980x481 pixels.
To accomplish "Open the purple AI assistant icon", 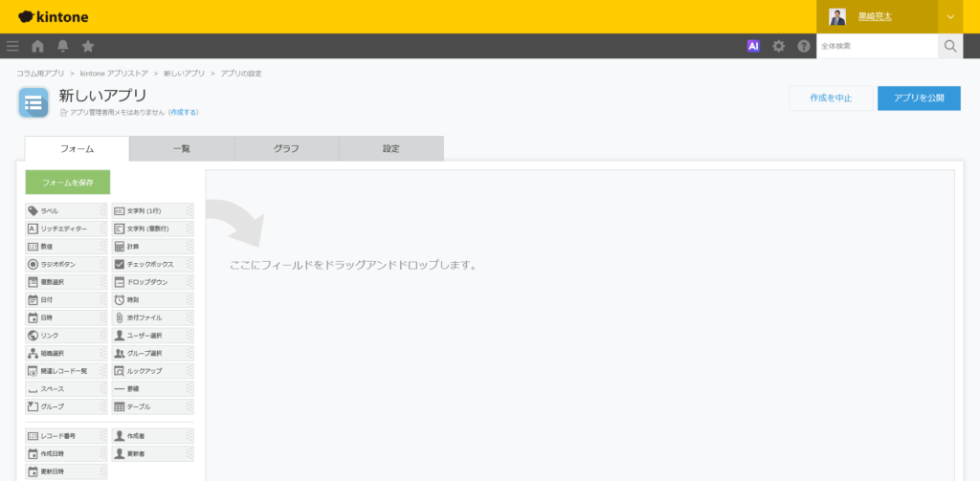I will [753, 46].
